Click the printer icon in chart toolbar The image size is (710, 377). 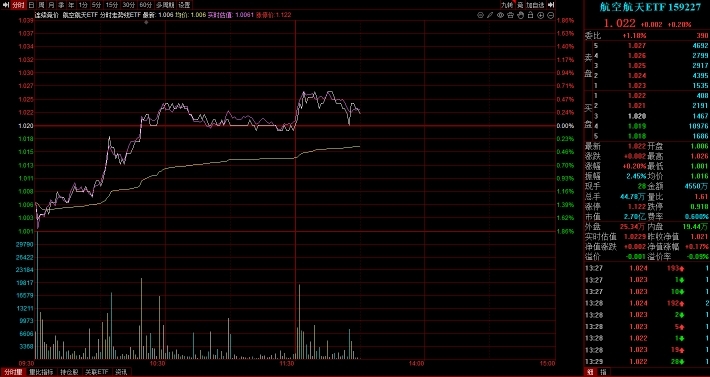coord(510,15)
